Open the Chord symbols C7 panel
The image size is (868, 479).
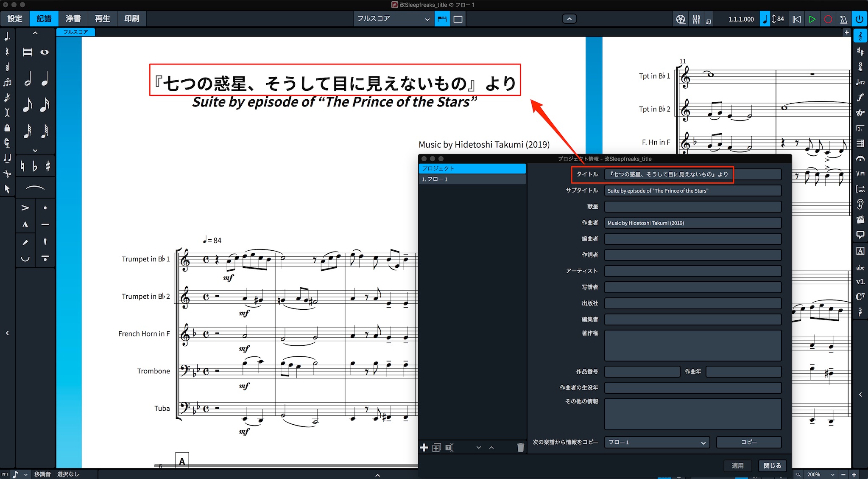[860, 297]
